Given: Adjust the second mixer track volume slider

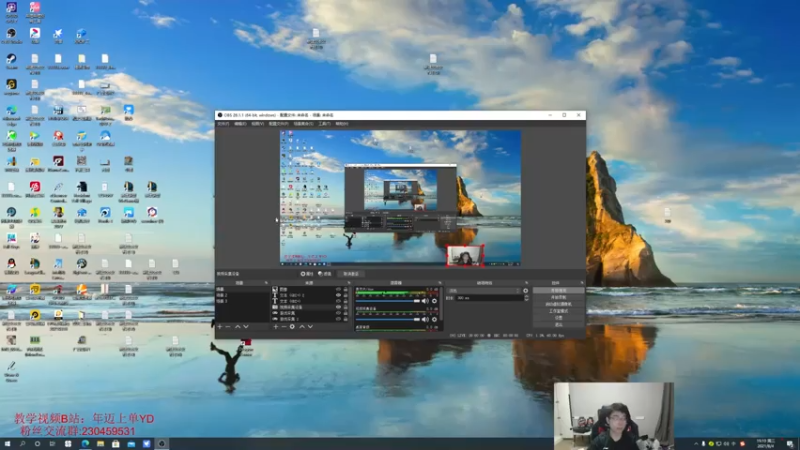Looking at the screenshot, I should tap(388, 319).
